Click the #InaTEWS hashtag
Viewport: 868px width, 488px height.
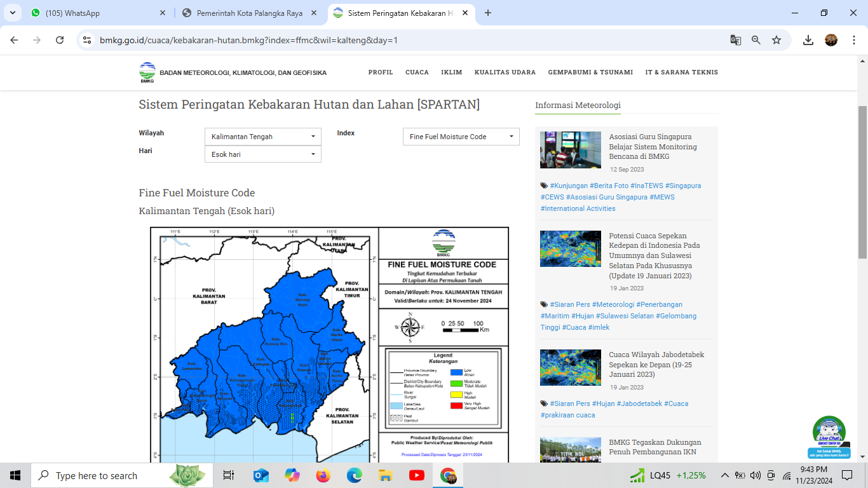point(646,186)
